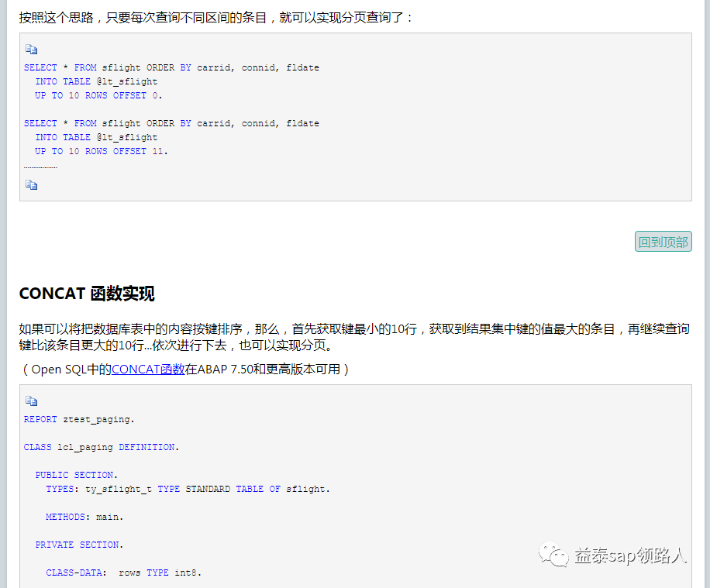Image resolution: width=710 pixels, height=588 pixels.
Task: Click the TYPES ty_sflight_t declaration line
Action: pyautogui.click(x=188, y=489)
